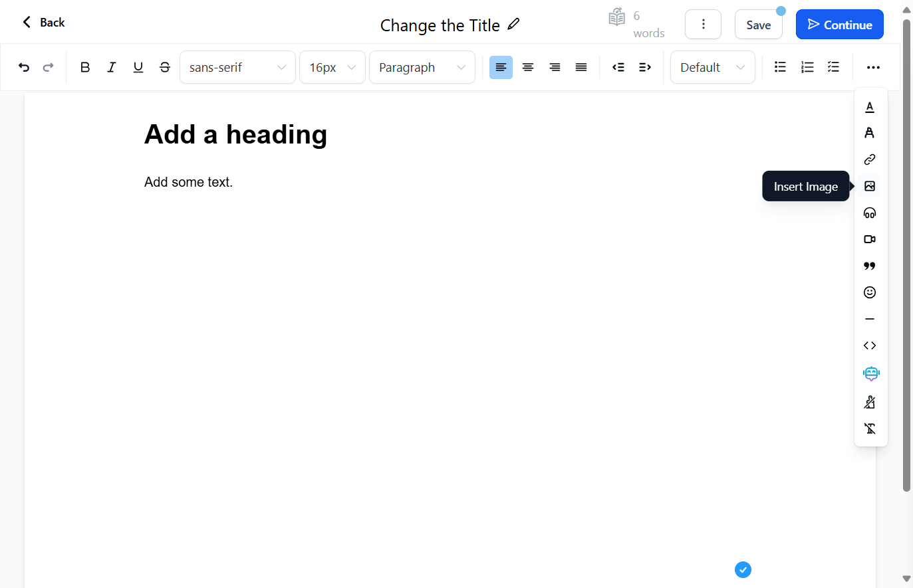This screenshot has width=913, height=588.
Task: Select align left
Action: point(501,67)
